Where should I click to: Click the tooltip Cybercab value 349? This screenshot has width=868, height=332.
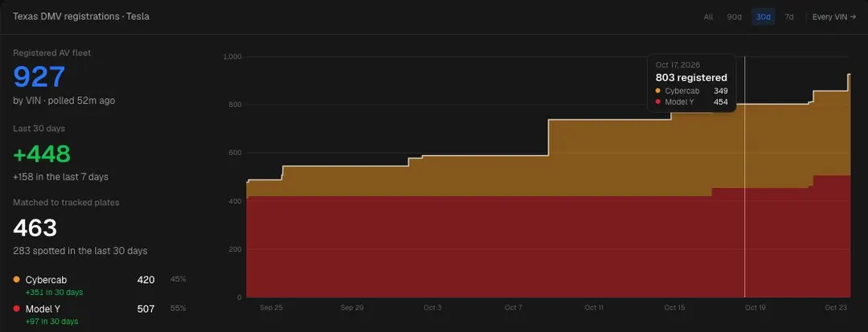click(721, 91)
